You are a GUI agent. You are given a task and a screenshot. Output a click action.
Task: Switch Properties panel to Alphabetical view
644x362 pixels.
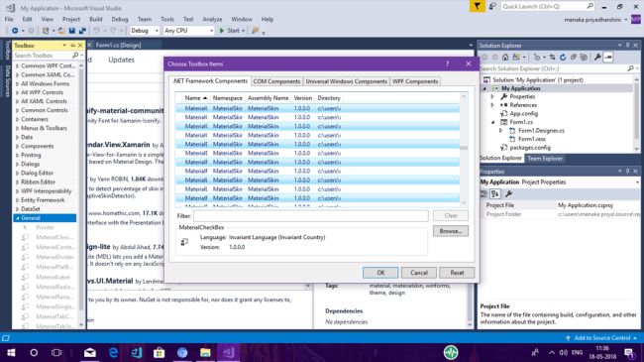(x=495, y=193)
